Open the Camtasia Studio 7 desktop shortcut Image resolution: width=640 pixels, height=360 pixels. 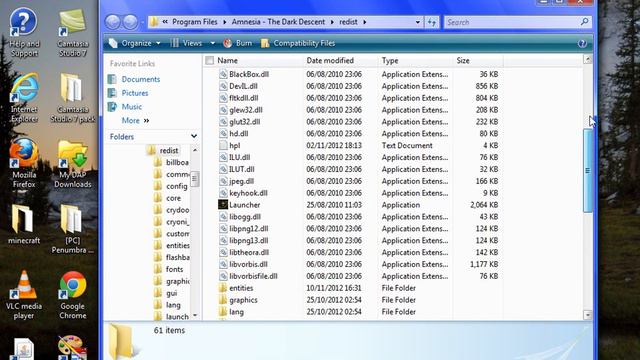click(73, 33)
